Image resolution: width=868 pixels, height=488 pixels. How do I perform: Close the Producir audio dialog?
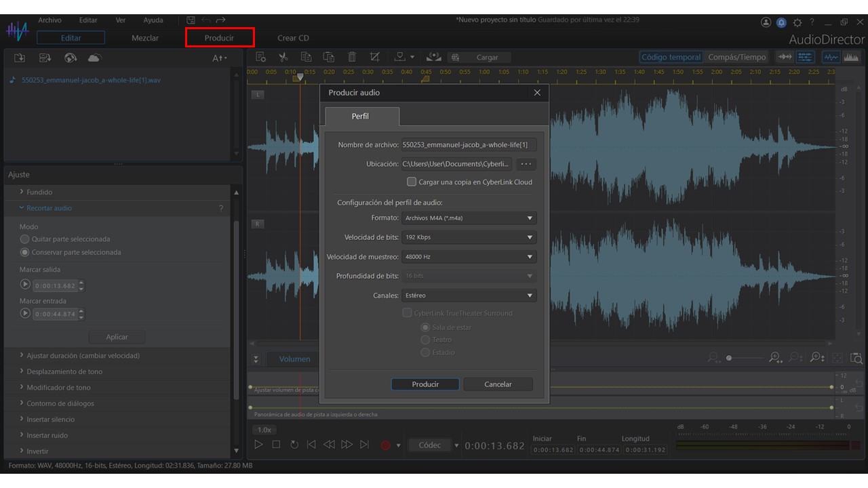pyautogui.click(x=537, y=92)
